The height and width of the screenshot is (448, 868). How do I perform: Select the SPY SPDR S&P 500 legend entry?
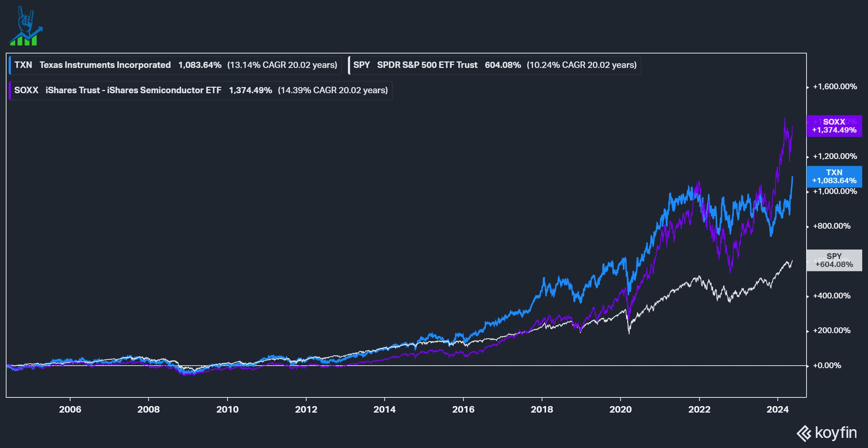(x=494, y=65)
